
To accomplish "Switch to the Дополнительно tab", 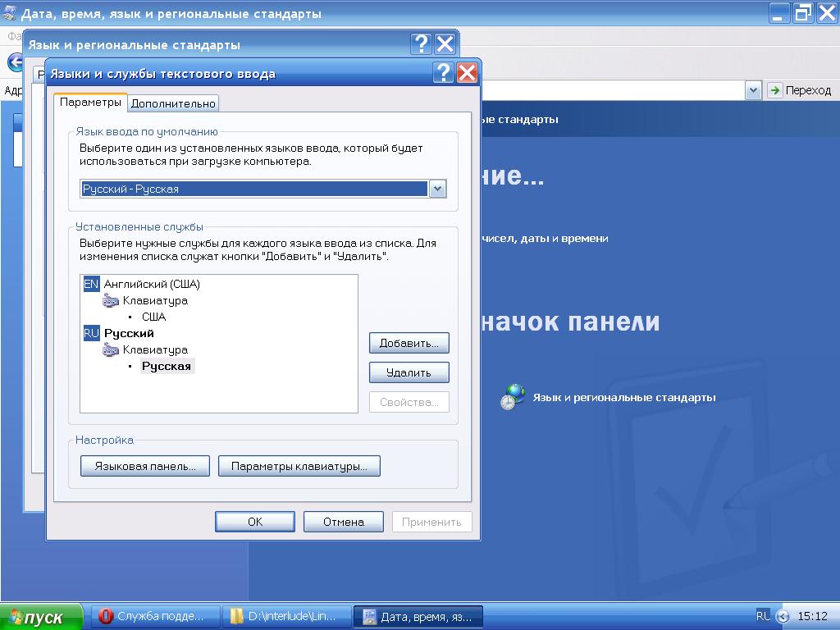I will tap(173, 103).
